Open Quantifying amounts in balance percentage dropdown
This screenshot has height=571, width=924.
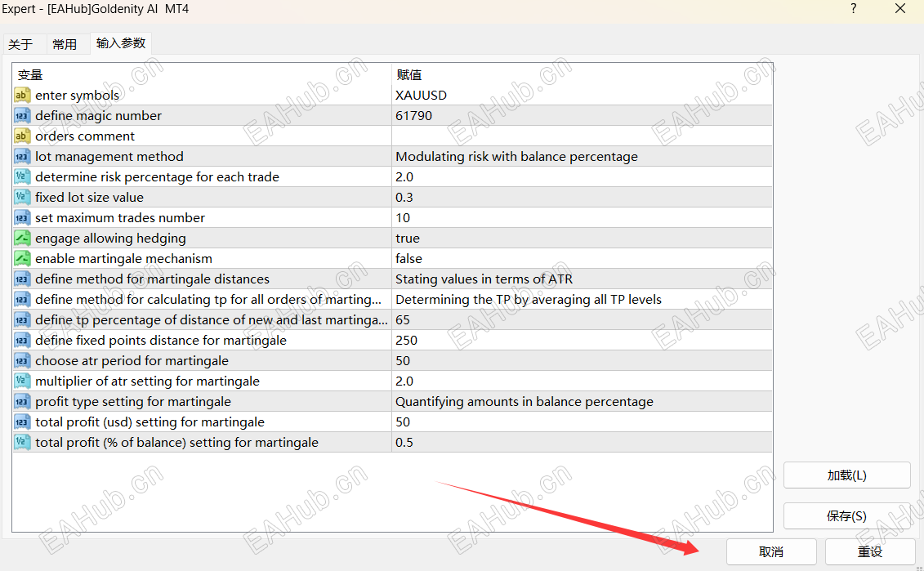(582, 401)
